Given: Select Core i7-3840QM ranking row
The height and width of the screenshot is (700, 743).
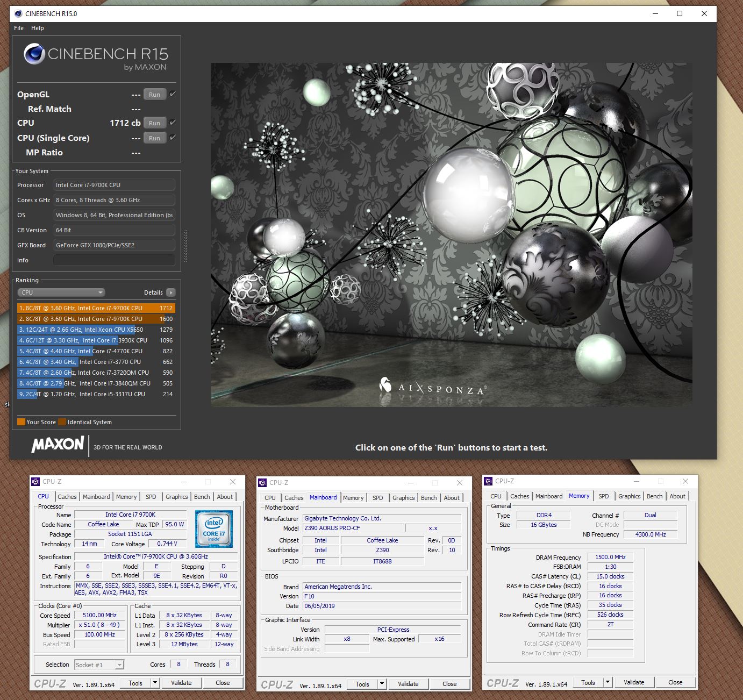Looking at the screenshot, I should coord(96,383).
